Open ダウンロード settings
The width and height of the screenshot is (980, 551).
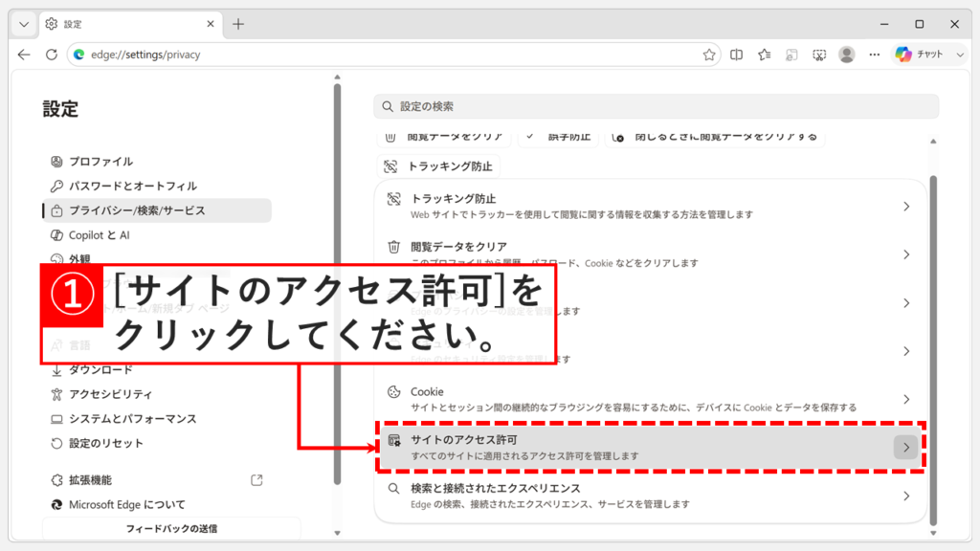pyautogui.click(x=156, y=370)
